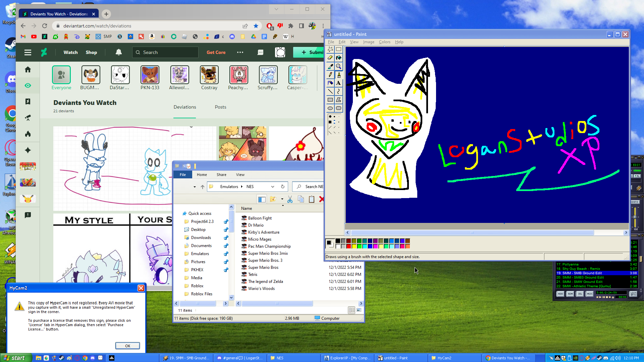Viewport: 644px width, 362px height.
Task: Go to DeviantArt Home sidebar icon
Action: [28, 69]
